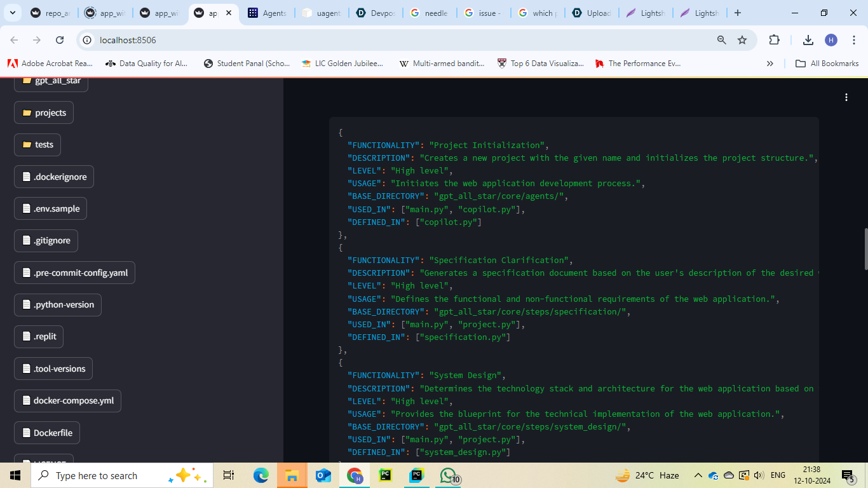The height and width of the screenshot is (488, 868).
Task: Switch to the issue Google tab
Action: tap(484, 13)
